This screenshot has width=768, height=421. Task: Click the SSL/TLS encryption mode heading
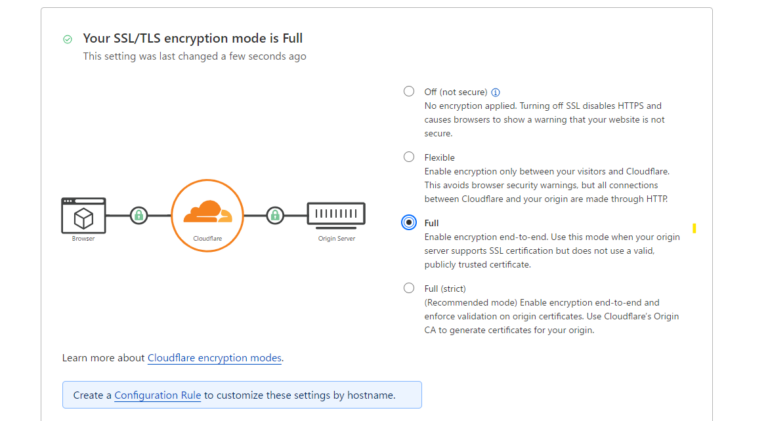pos(192,38)
